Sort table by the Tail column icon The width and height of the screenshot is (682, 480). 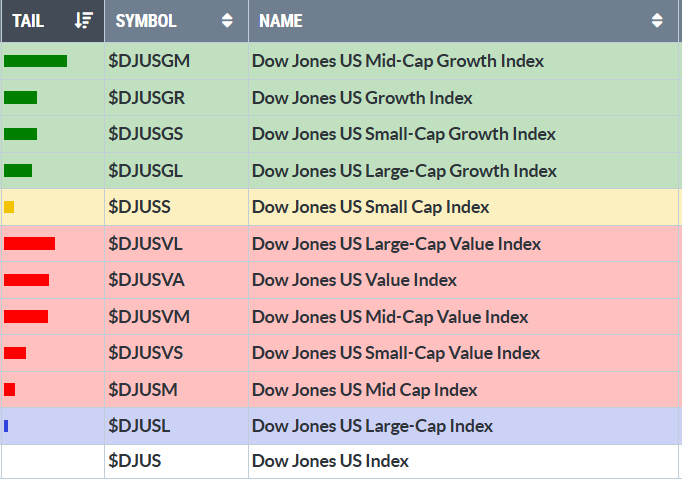84,20
